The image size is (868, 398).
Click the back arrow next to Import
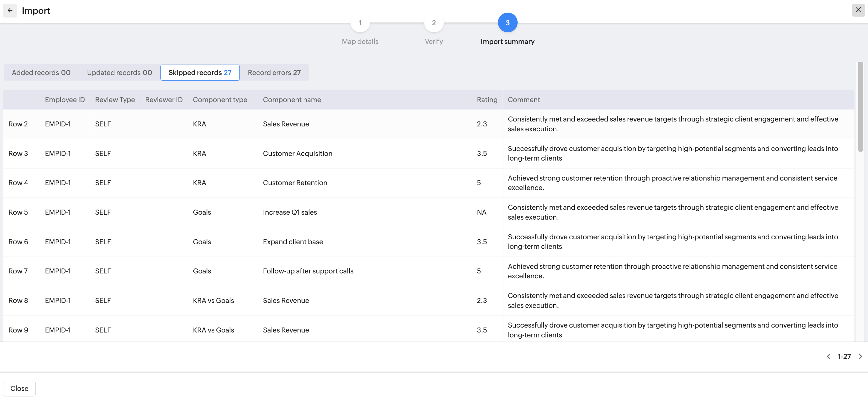10,10
